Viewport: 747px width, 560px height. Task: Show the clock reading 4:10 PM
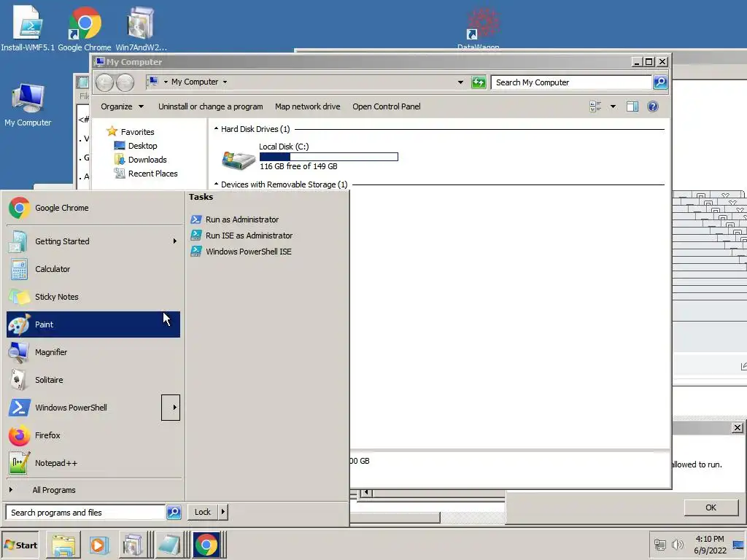pos(710,539)
